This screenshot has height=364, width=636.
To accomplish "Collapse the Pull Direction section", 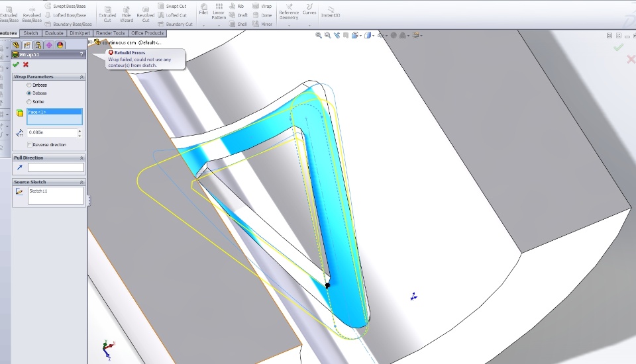I will (x=81, y=158).
